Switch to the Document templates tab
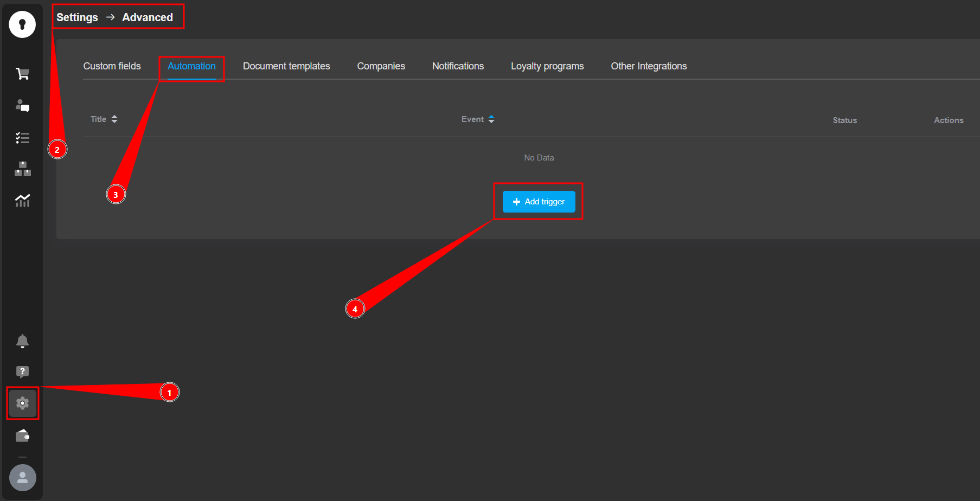The image size is (980, 501). (286, 66)
